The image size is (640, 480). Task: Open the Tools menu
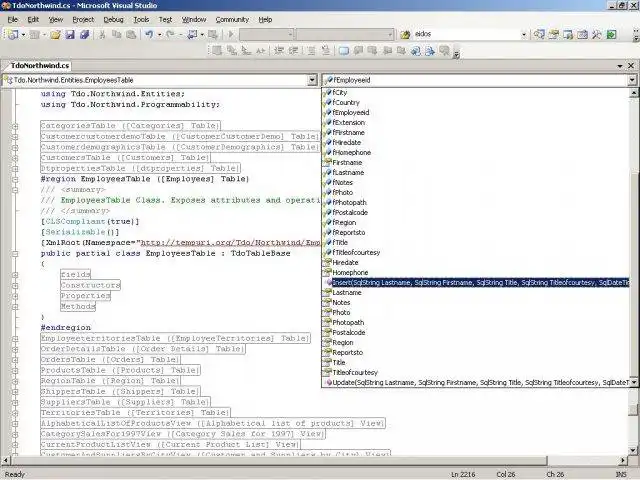point(141,20)
